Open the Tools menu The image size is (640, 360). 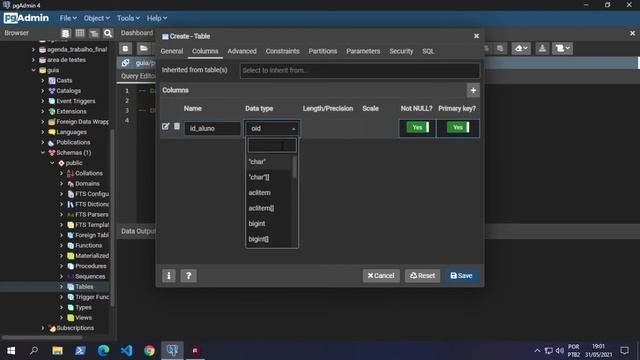tap(128, 18)
